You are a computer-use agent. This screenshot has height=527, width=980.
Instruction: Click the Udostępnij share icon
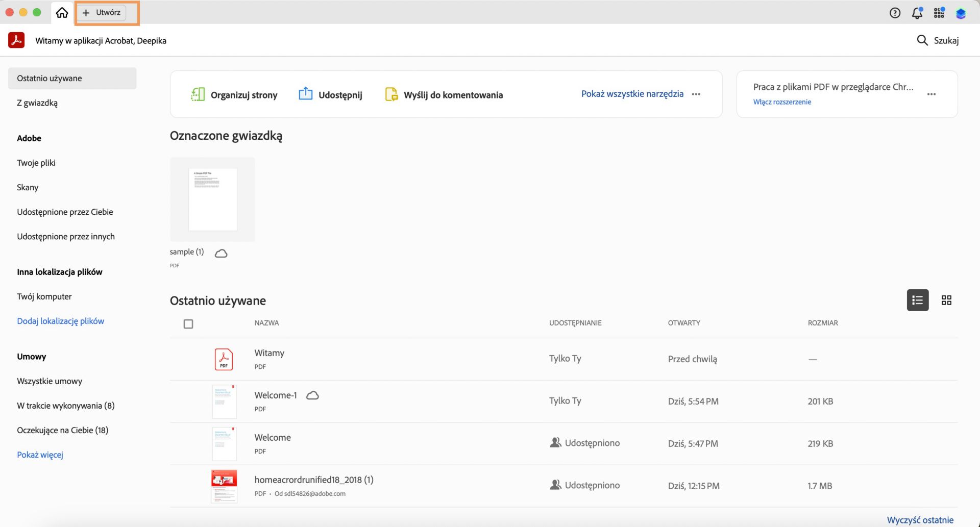coord(305,94)
